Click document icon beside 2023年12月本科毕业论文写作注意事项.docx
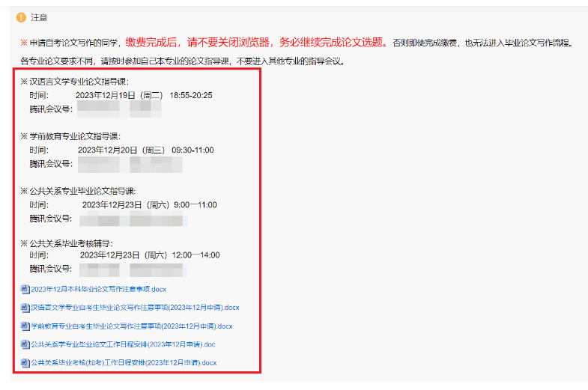Image resolution: width=588 pixels, height=390 pixels. pos(25,289)
